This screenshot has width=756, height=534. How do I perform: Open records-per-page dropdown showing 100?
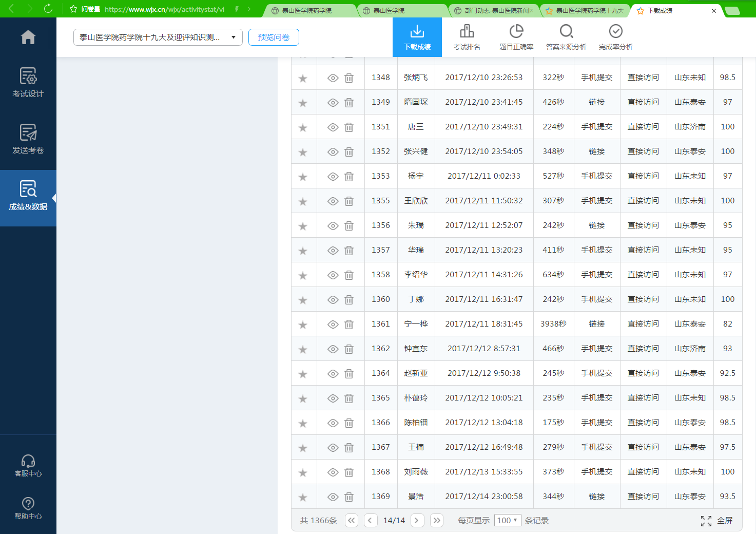pos(507,520)
